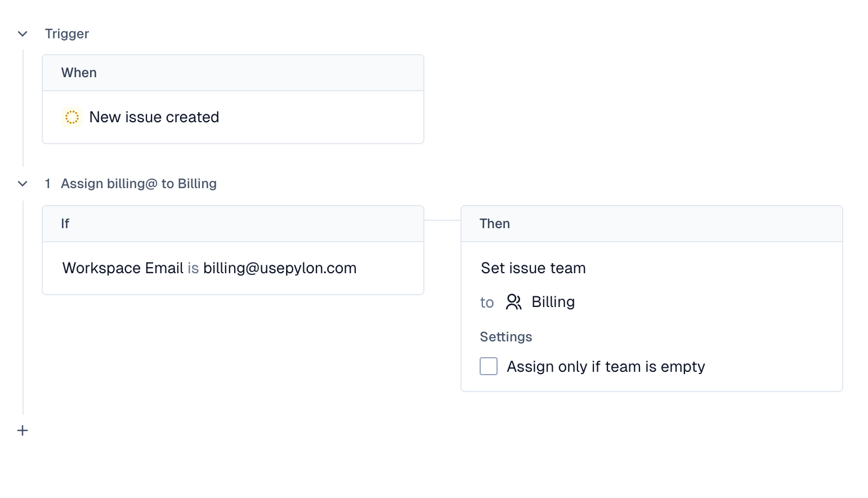Enable Assign only if team is empty checkbox
Screen dimensions: 868x498
489,366
